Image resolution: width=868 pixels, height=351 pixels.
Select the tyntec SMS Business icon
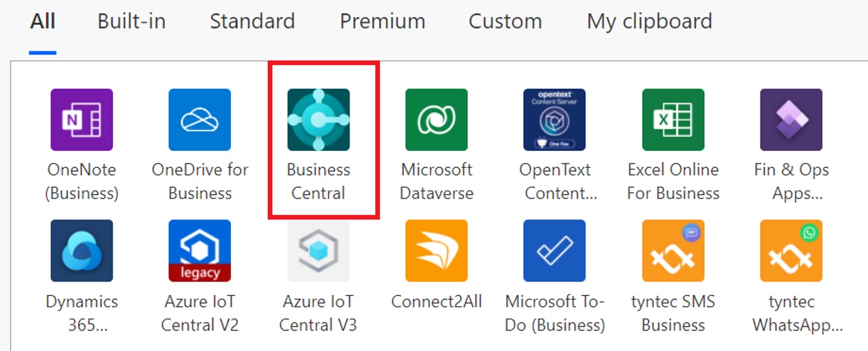pos(673,251)
